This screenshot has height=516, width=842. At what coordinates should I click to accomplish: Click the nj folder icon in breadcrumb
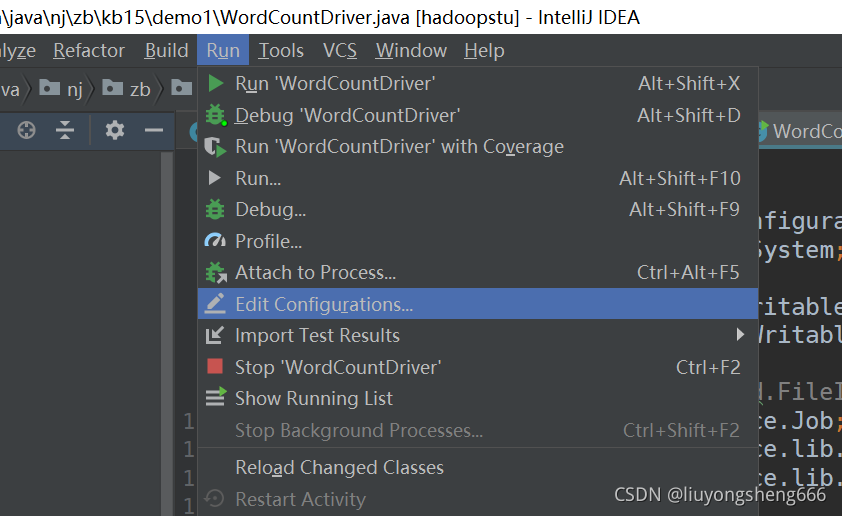click(x=49, y=87)
